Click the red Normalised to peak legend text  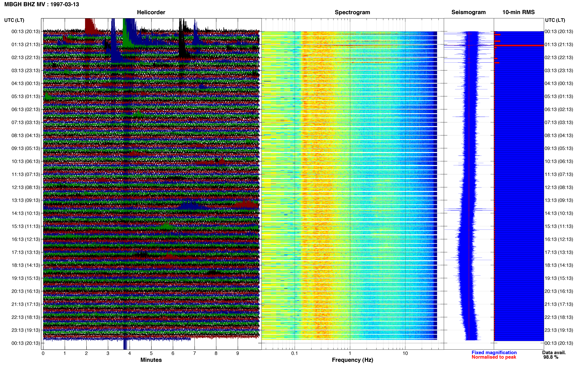point(494,357)
